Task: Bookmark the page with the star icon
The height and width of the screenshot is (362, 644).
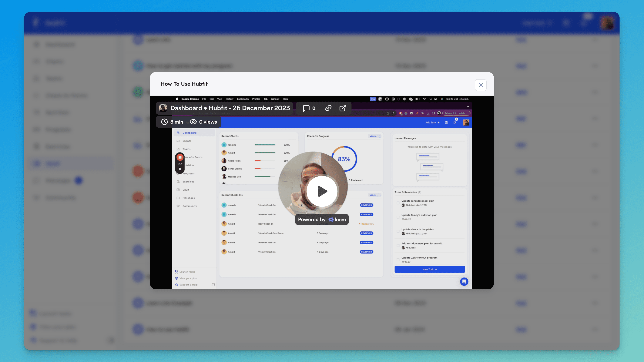Action: click(x=393, y=113)
